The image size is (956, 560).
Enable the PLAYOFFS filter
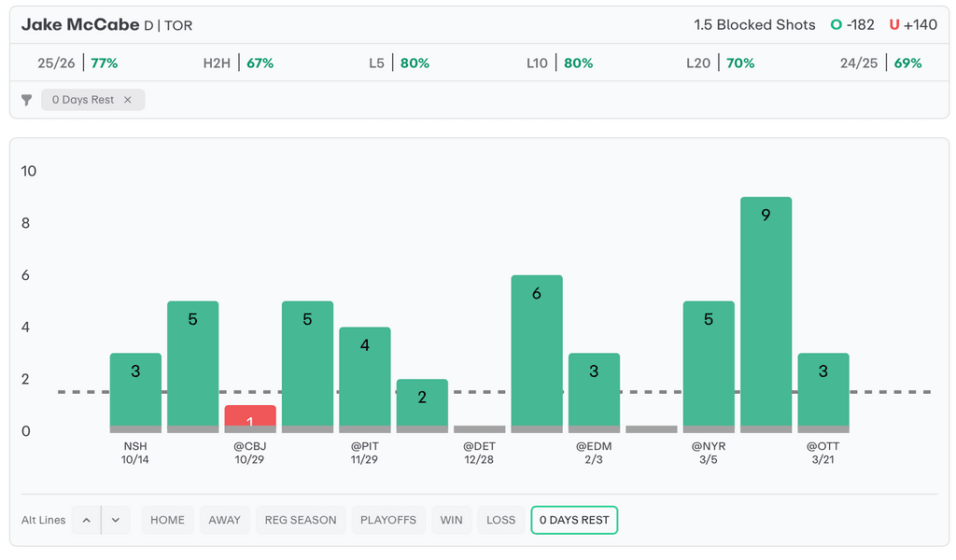click(x=388, y=520)
